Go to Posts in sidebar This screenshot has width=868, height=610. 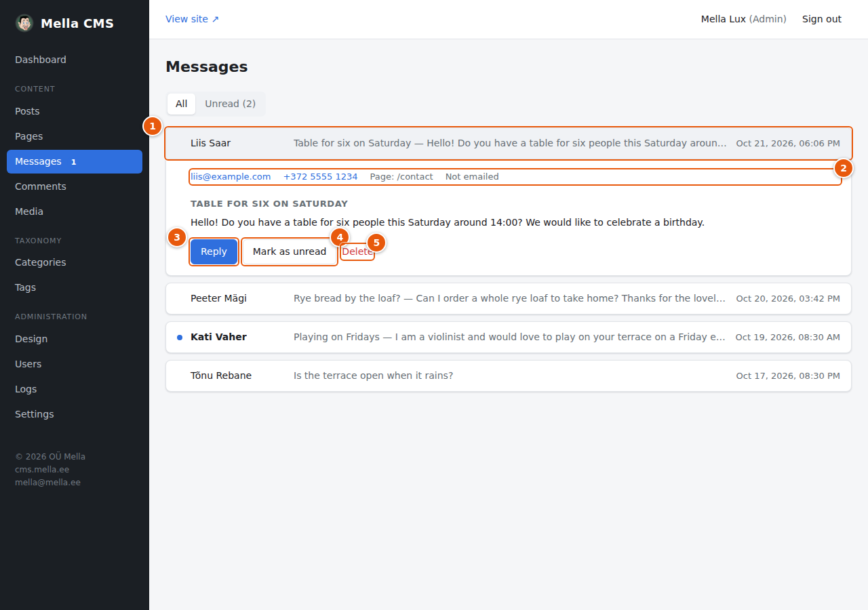(75, 111)
